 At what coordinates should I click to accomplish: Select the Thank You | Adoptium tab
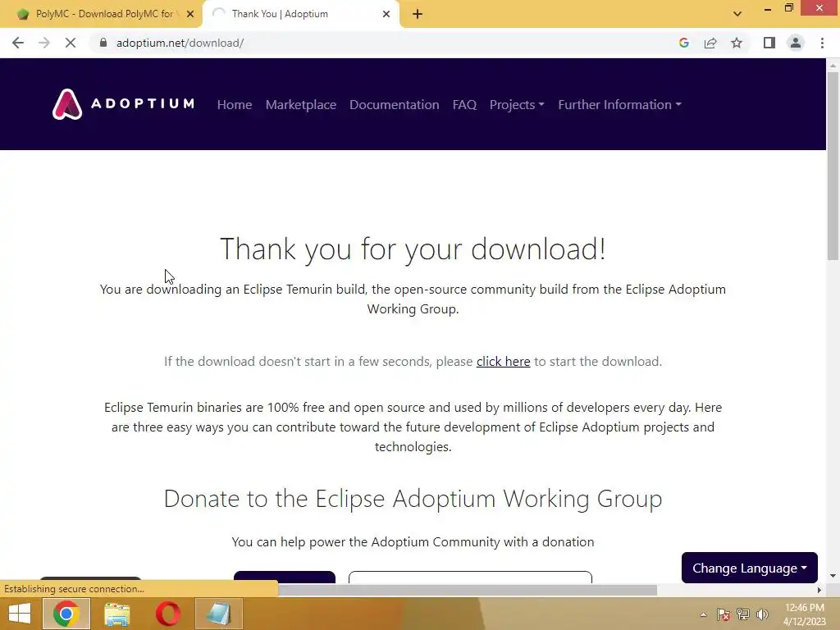(x=300, y=15)
